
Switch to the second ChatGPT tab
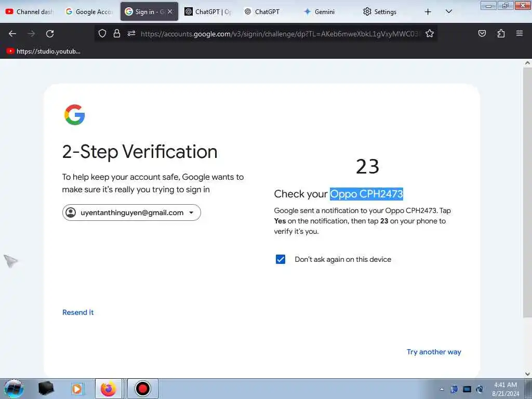(x=268, y=11)
